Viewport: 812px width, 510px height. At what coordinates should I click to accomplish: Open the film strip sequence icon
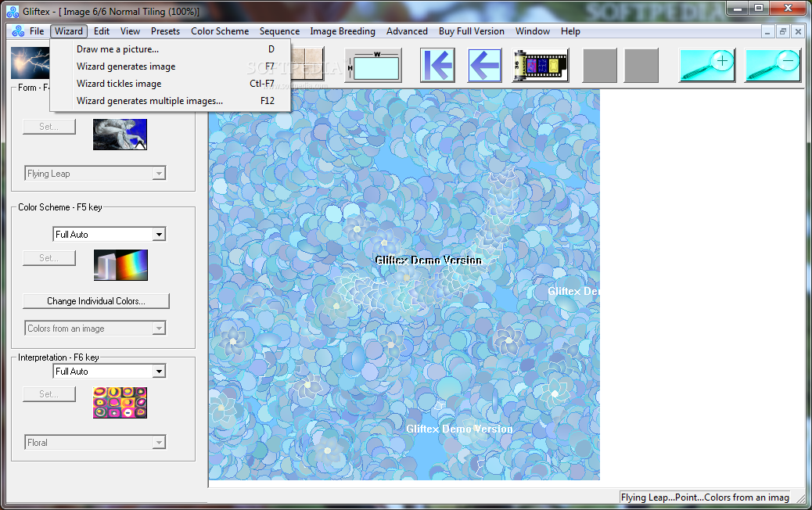click(541, 65)
